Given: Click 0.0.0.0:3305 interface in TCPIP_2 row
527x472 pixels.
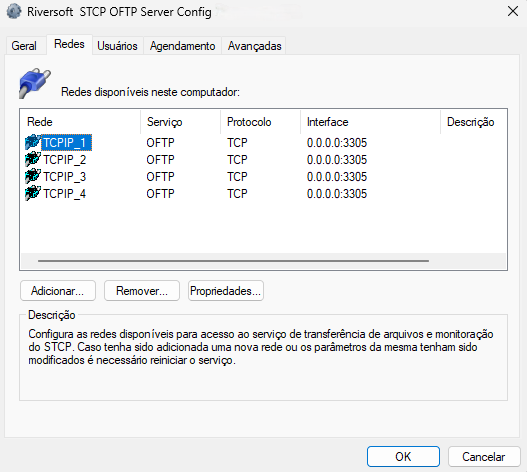Looking at the screenshot, I should pyautogui.click(x=337, y=160).
